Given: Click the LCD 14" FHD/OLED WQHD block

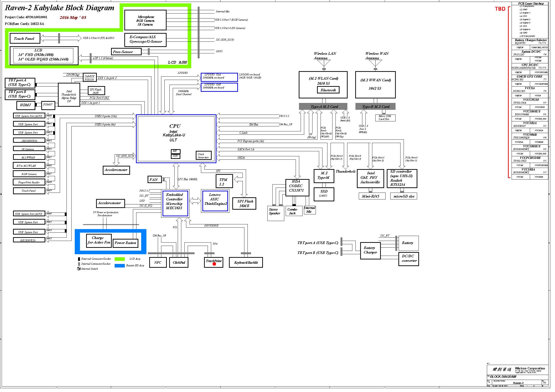Looking at the screenshot, I should point(44,56).
